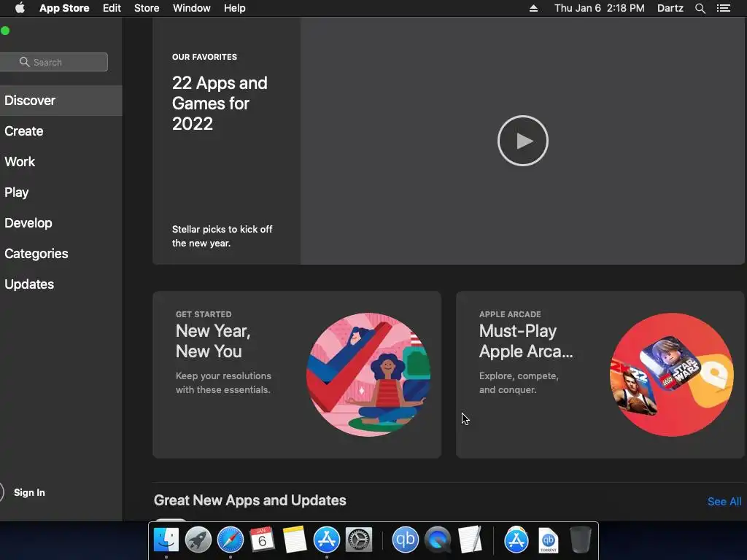
Task: Open the Edit menu
Action: (112, 8)
